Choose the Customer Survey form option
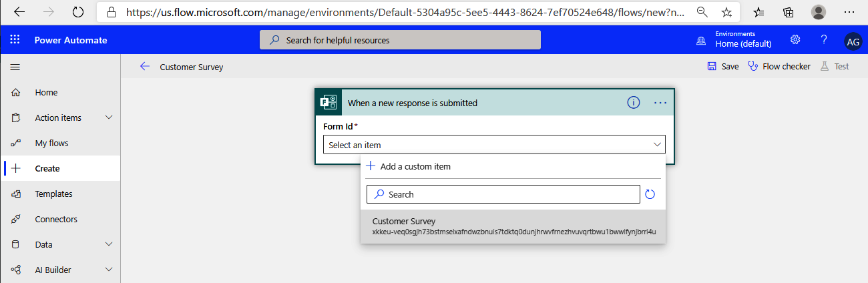The image size is (868, 283). pyautogui.click(x=513, y=226)
